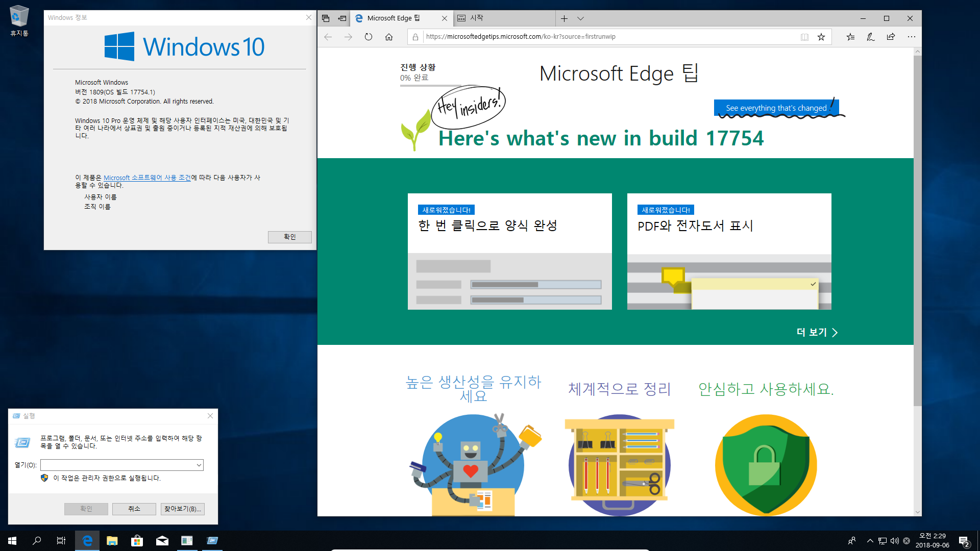Open taskbar search
Screen dimensions: 980x551
37,541
